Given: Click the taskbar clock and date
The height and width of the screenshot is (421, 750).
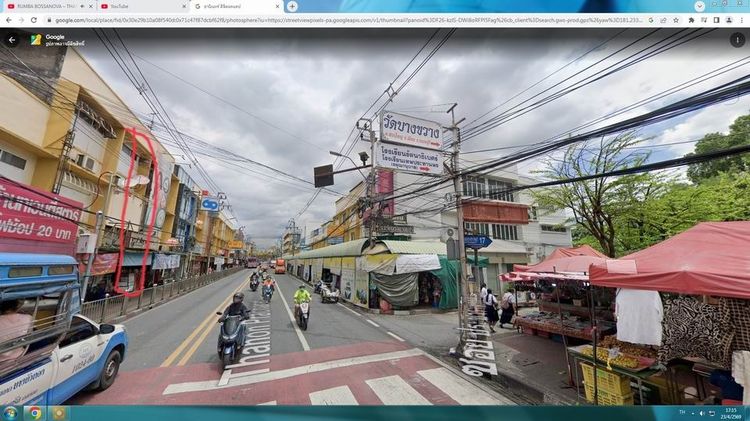Looking at the screenshot, I should [x=730, y=413].
